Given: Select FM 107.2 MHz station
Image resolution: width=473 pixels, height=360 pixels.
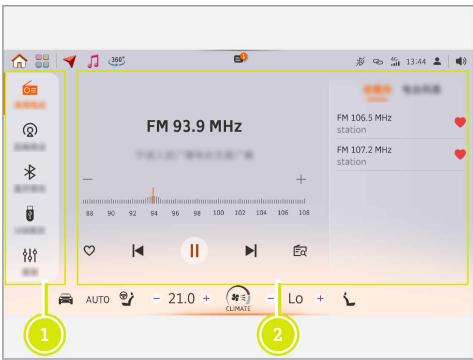Looking at the screenshot, I should point(399,155).
